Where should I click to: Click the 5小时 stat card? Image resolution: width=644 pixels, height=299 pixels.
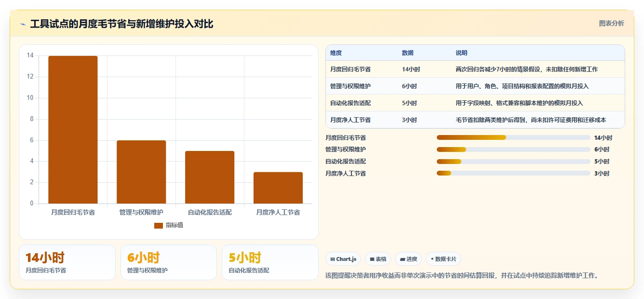coord(270,262)
